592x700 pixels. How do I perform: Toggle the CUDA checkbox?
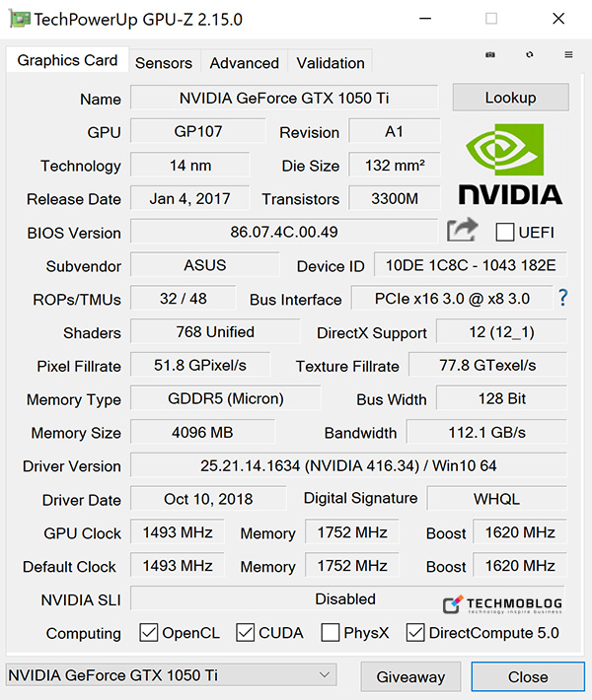[x=246, y=633]
